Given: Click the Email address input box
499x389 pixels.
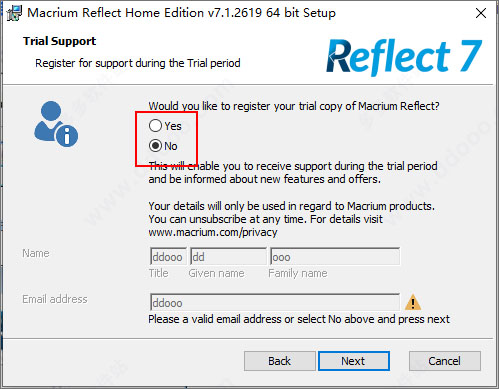Looking at the screenshot, I should point(275,302).
